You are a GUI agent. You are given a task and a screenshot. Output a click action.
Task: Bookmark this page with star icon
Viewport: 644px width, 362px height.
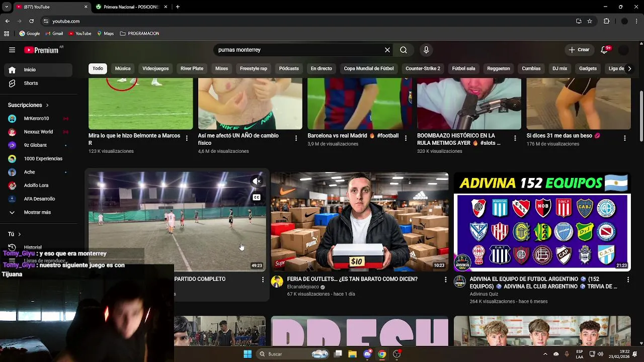click(590, 21)
